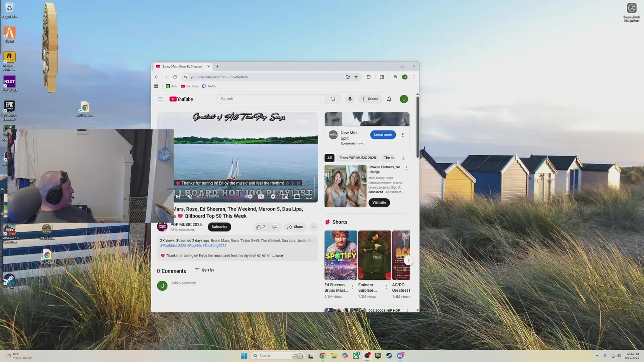Show hidden system tray icons chevron
644x362 pixels.
(x=597, y=356)
